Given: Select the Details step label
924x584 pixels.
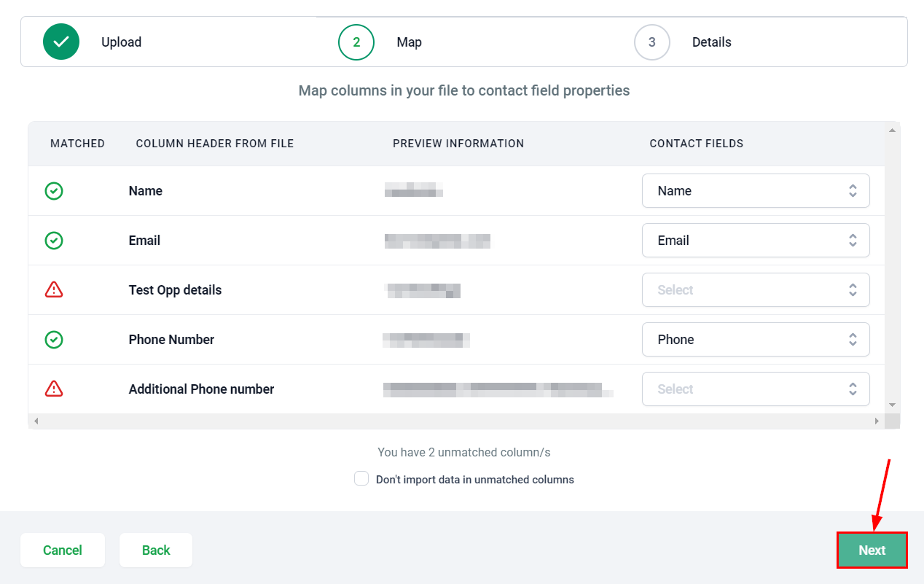Looking at the screenshot, I should pyautogui.click(x=711, y=42).
